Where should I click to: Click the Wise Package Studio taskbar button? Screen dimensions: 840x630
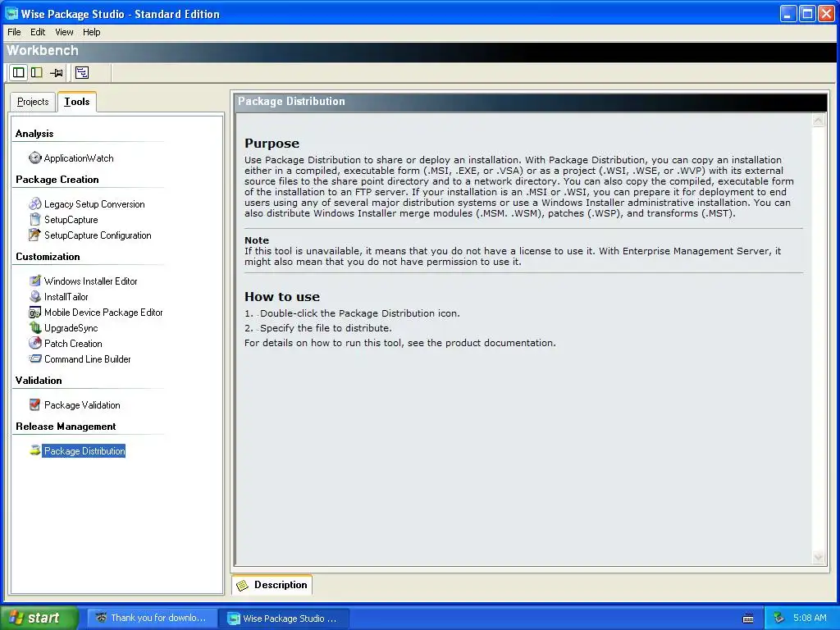coord(284,619)
